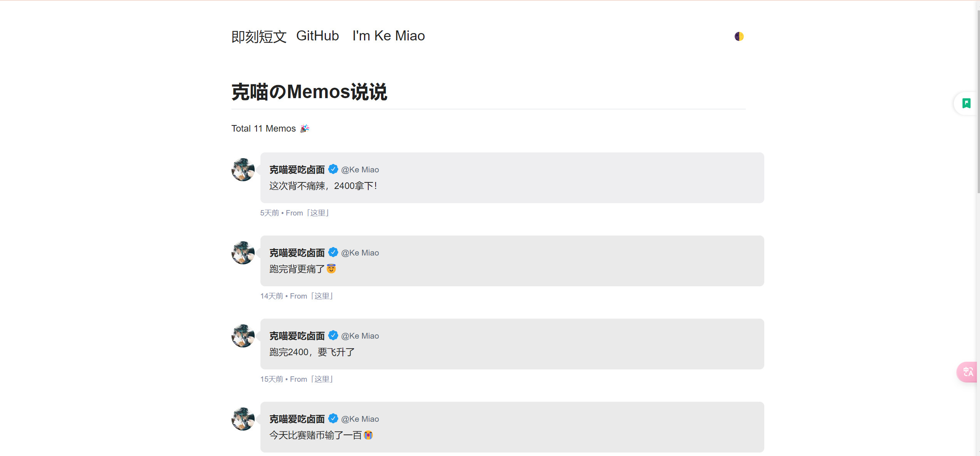Open the 这里 link under 14天前
The width and height of the screenshot is (980, 456).
[x=322, y=296]
